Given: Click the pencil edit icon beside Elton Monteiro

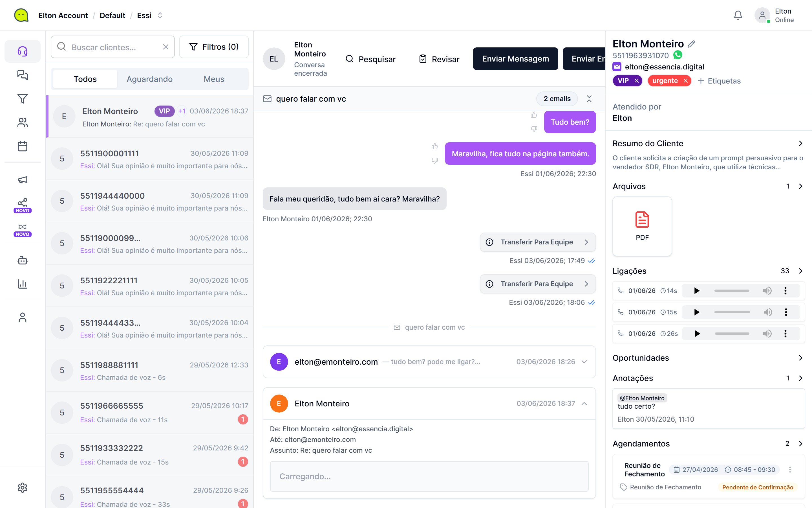Looking at the screenshot, I should 692,44.
